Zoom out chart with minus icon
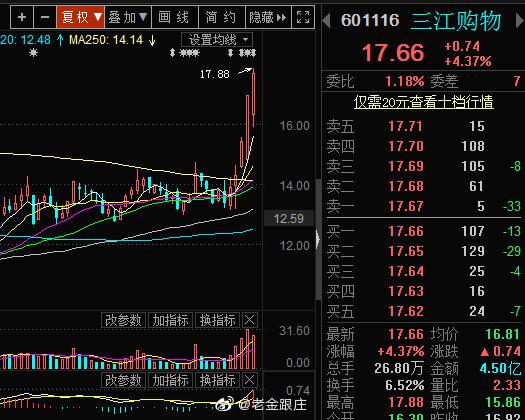 pyautogui.click(x=45, y=17)
